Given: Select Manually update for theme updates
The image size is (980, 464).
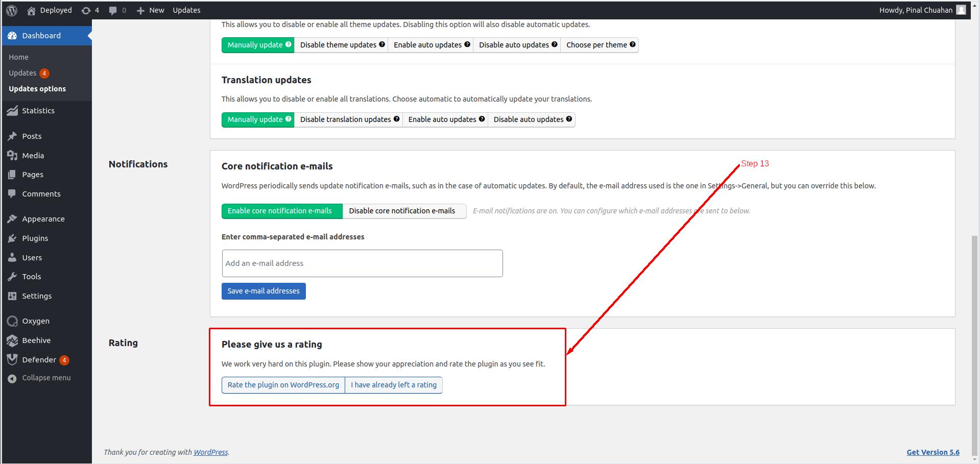Looking at the screenshot, I should click(x=258, y=45).
